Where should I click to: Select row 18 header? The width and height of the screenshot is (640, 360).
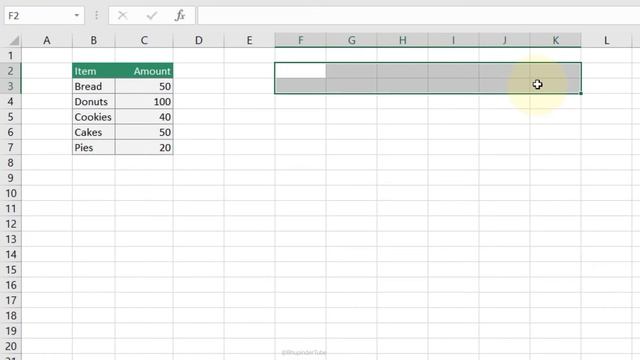click(11, 316)
